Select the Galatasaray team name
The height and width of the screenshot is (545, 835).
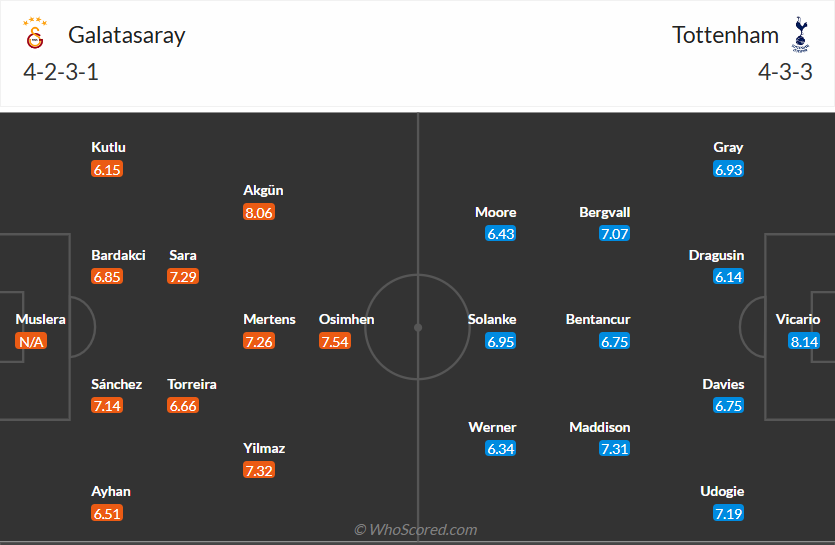point(127,35)
